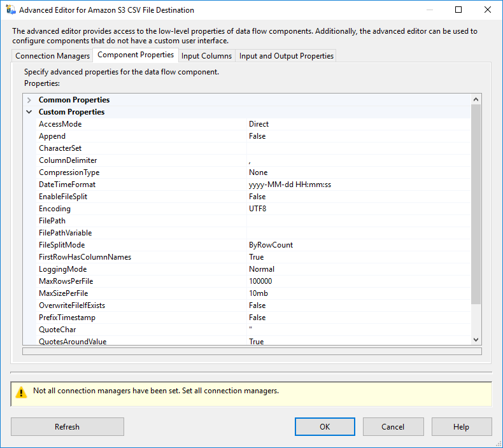Screen dimensions: 503x448
Task: Select the CharacterSet property name
Action: click(60, 148)
